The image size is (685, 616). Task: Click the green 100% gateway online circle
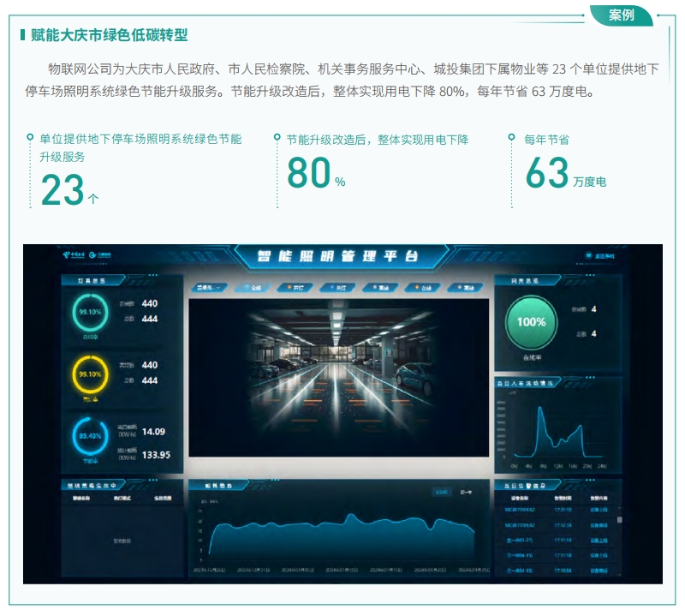click(531, 323)
